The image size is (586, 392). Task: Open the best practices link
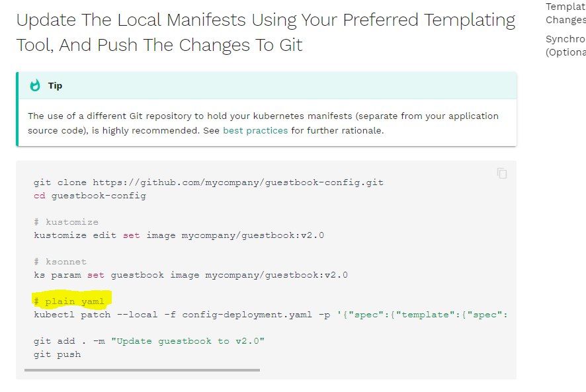click(x=255, y=130)
